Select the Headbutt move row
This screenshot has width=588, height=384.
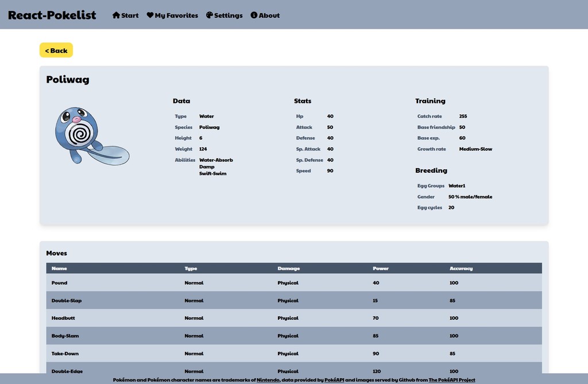pyautogui.click(x=293, y=318)
